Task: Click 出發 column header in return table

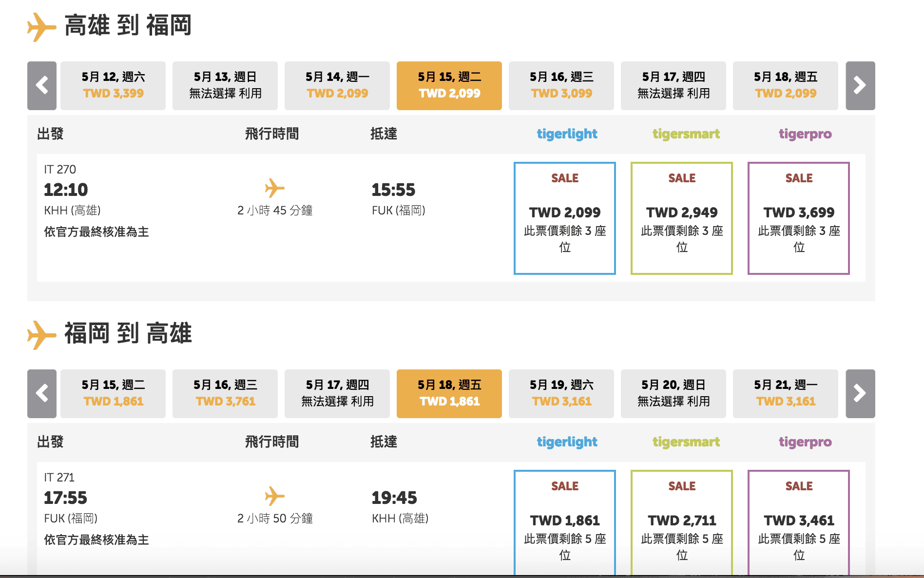Action: coord(50,442)
